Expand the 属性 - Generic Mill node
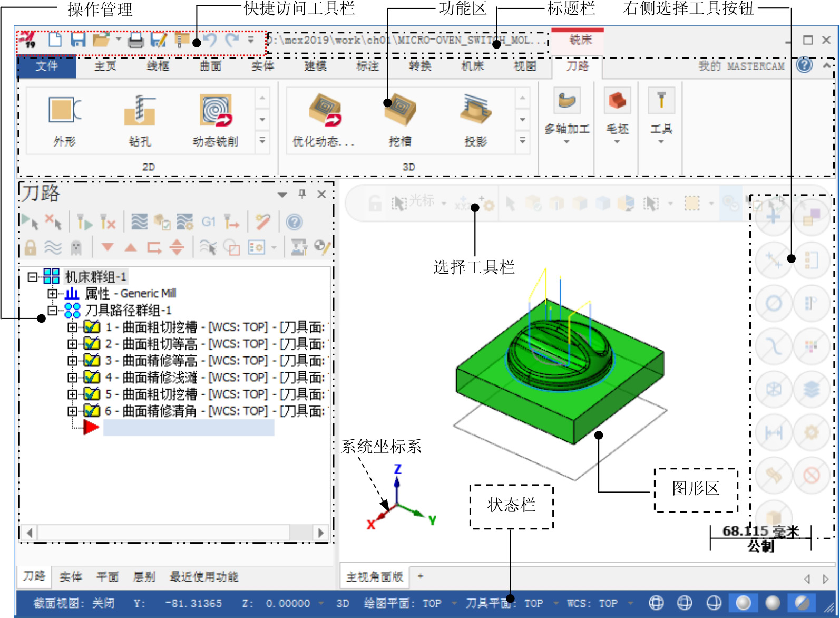Image resolution: width=840 pixels, height=618 pixels. click(52, 293)
